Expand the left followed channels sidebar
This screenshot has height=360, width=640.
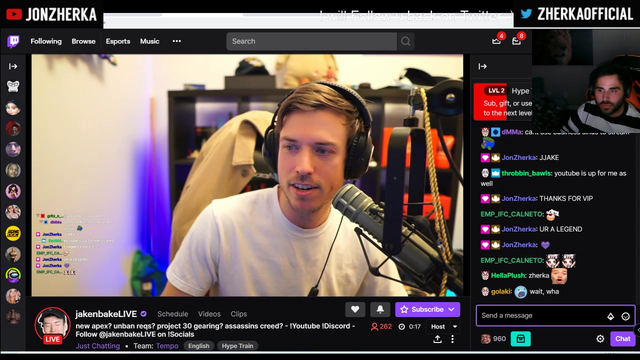click(13, 66)
